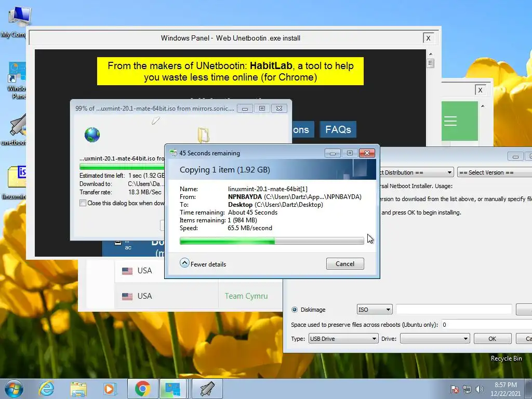Click NPNBAYDA source folder name in copy dialog

(x=245, y=197)
